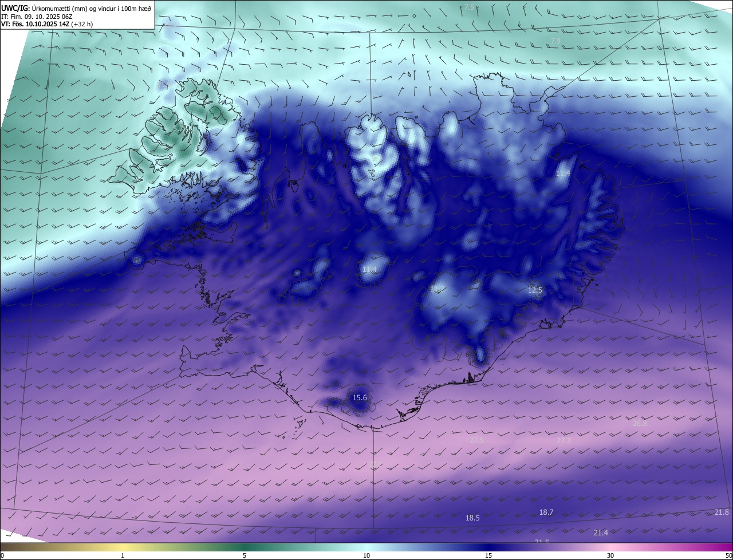Click the 27.5 value label on the map
Screen dimensions: 733x560
(476, 440)
